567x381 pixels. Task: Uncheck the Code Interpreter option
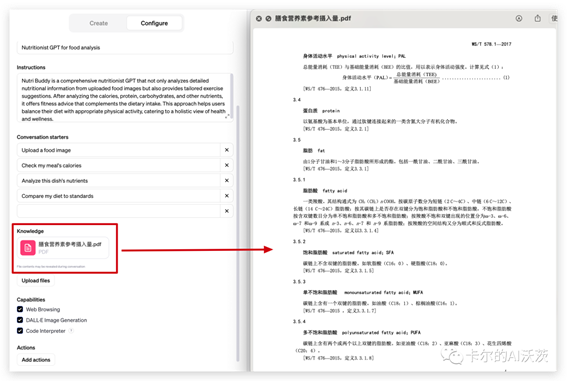click(x=20, y=331)
